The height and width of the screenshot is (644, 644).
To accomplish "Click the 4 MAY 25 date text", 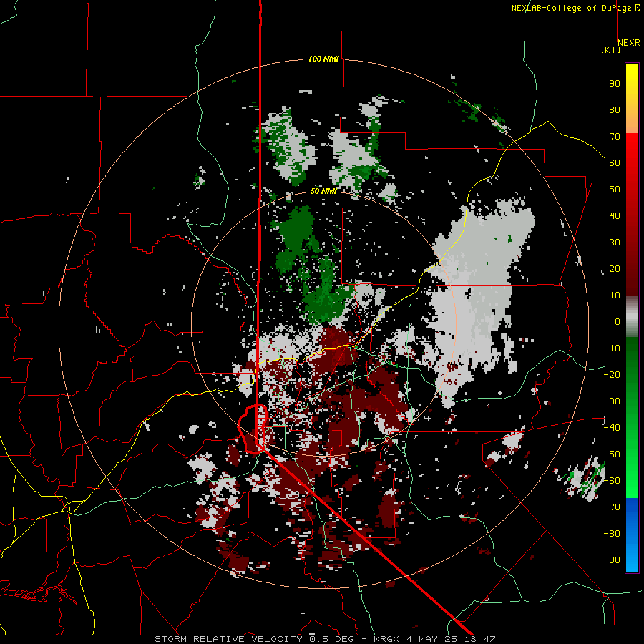I will pos(431,639).
